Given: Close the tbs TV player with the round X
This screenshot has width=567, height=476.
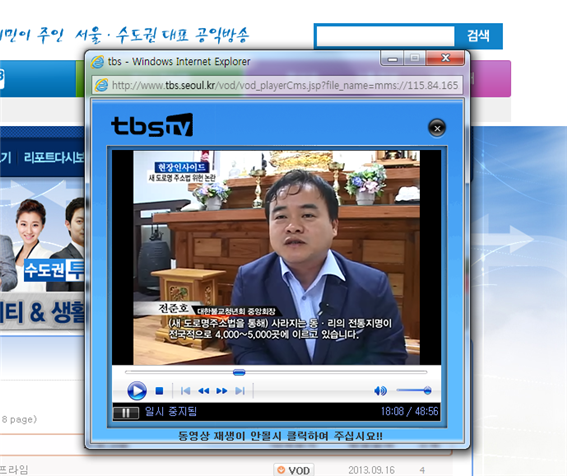Looking at the screenshot, I should point(437,128).
